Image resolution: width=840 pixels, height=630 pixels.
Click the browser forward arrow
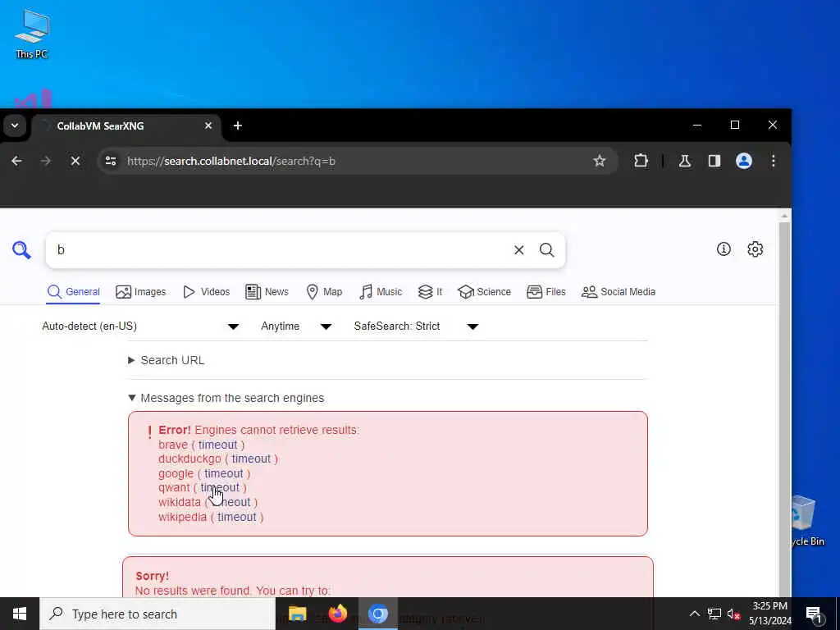(x=46, y=161)
